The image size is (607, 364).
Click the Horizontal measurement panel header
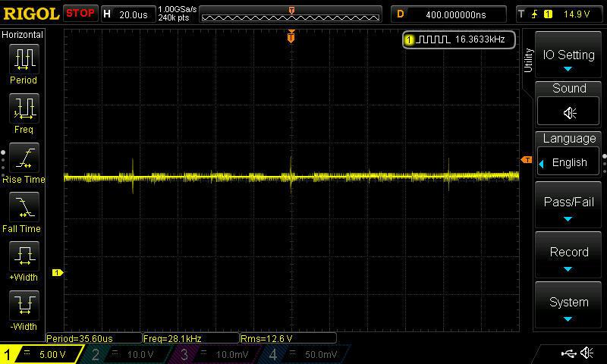[24, 35]
